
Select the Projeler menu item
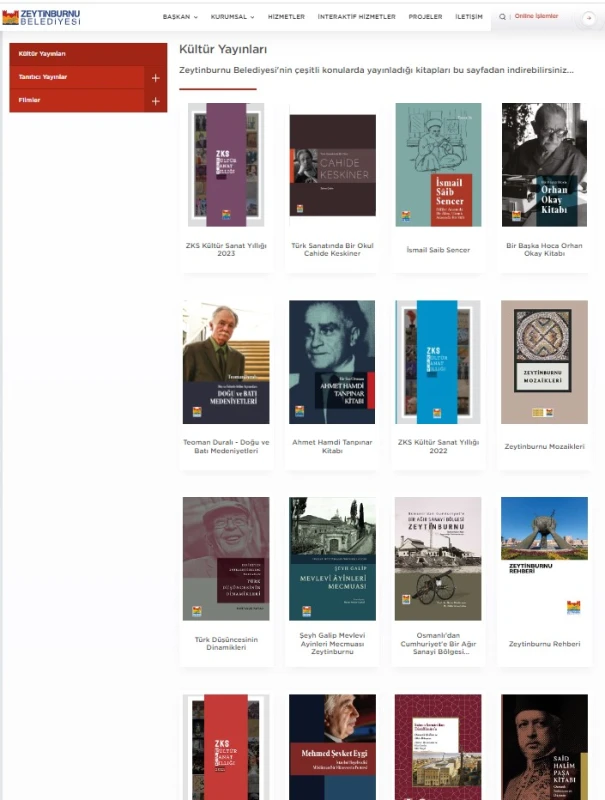coord(425,17)
